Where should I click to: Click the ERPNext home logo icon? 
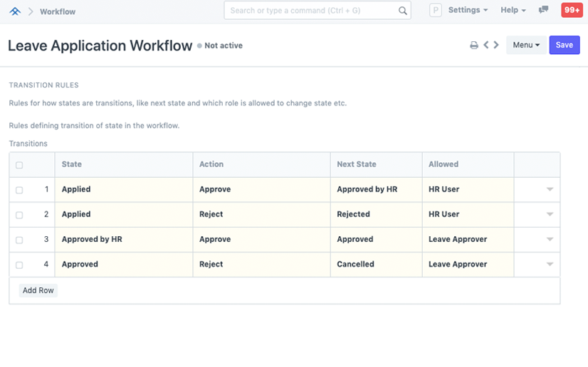click(15, 11)
